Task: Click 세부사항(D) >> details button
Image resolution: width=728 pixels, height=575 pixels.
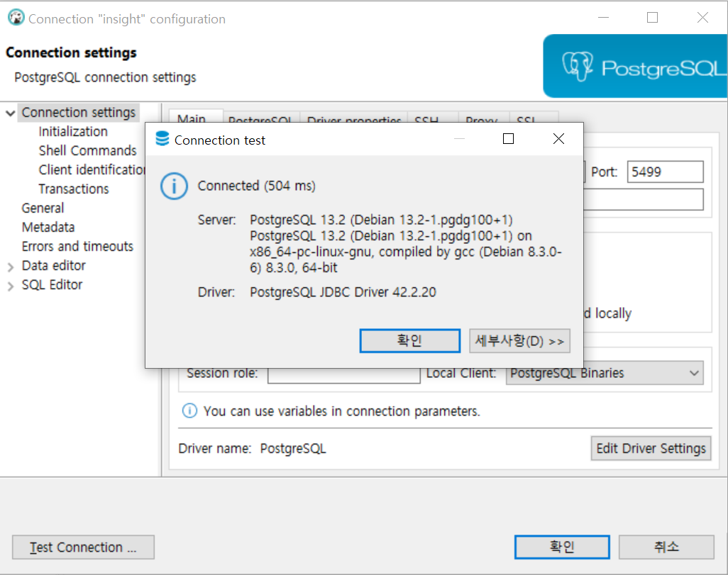Action: (519, 341)
